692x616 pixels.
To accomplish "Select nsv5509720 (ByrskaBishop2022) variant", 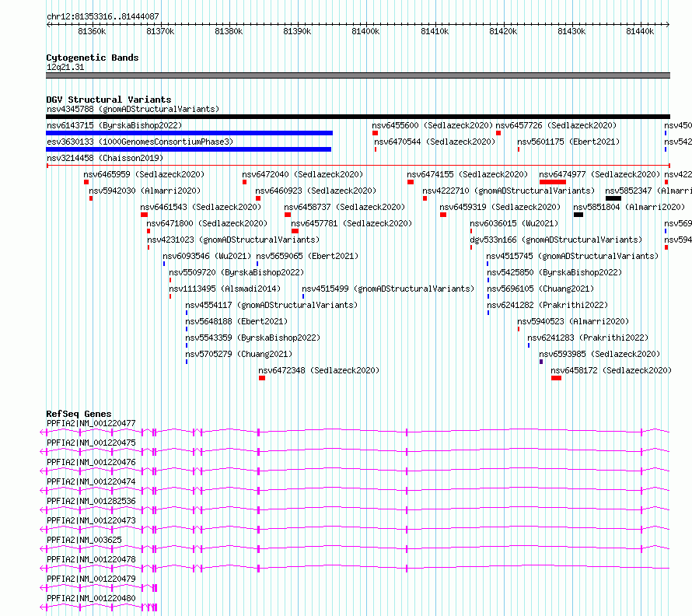I will pos(236,272).
